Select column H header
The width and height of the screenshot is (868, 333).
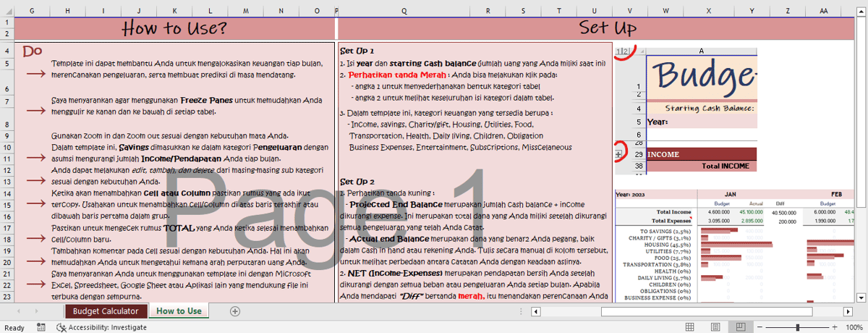pyautogui.click(x=67, y=11)
